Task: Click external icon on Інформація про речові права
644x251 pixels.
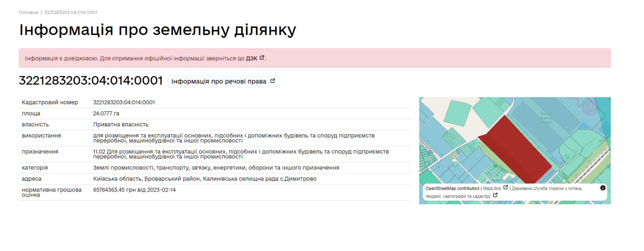Action: pos(272,81)
